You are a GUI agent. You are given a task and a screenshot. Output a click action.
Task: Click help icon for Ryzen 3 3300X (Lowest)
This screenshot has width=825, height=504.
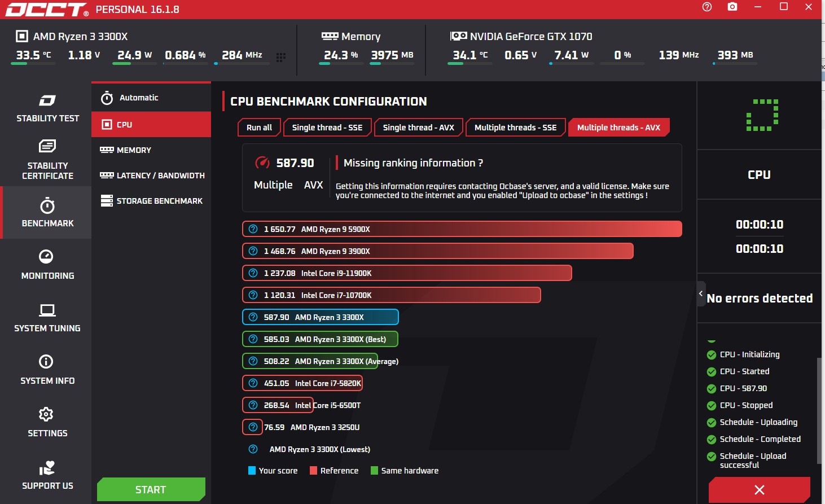click(x=253, y=449)
